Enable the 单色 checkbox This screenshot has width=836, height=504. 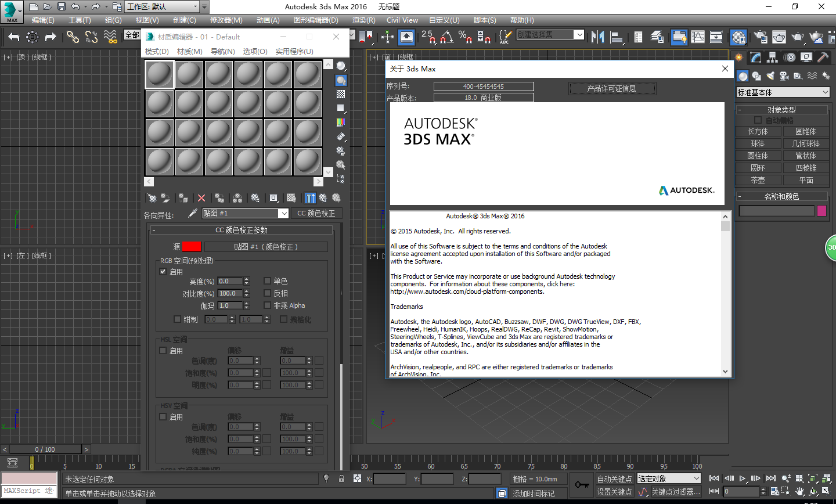coord(268,280)
